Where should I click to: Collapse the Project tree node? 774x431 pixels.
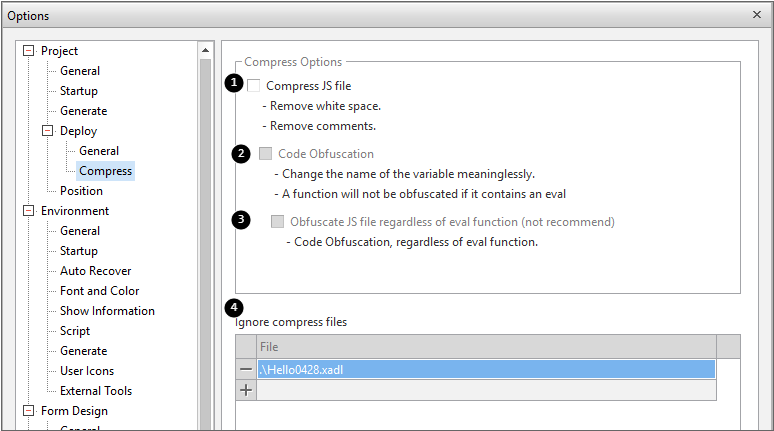click(x=28, y=51)
